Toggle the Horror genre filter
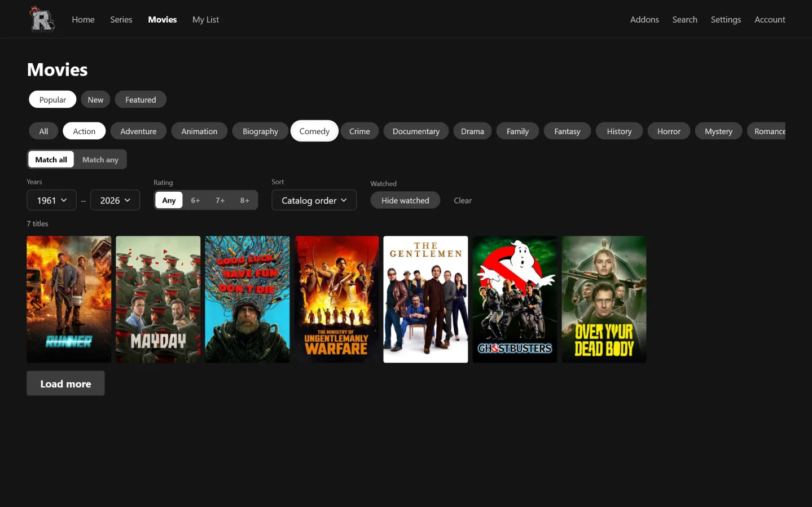This screenshot has height=507, width=812. pos(669,131)
